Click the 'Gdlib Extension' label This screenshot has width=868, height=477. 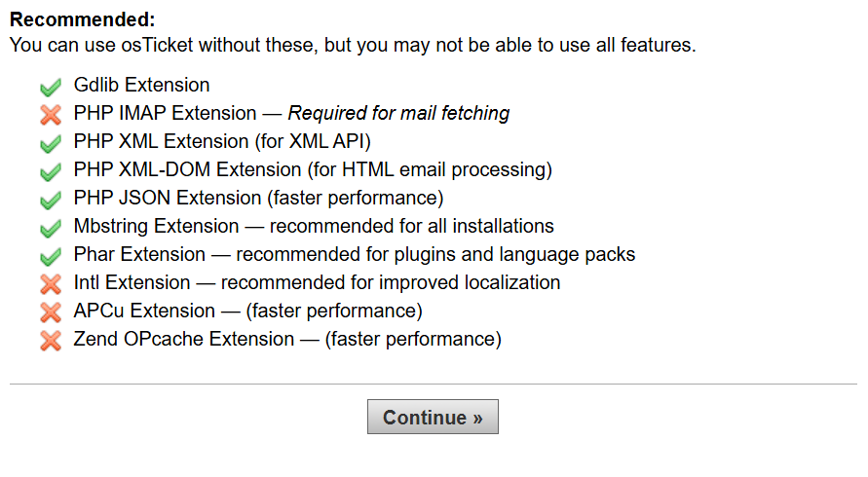(x=141, y=86)
